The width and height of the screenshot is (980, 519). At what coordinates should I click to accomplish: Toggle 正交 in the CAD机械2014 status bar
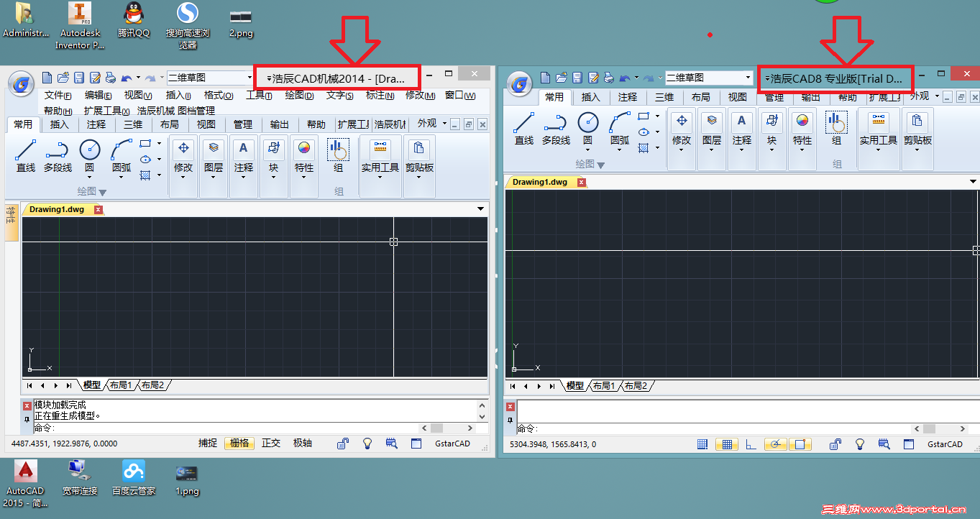[x=271, y=444]
